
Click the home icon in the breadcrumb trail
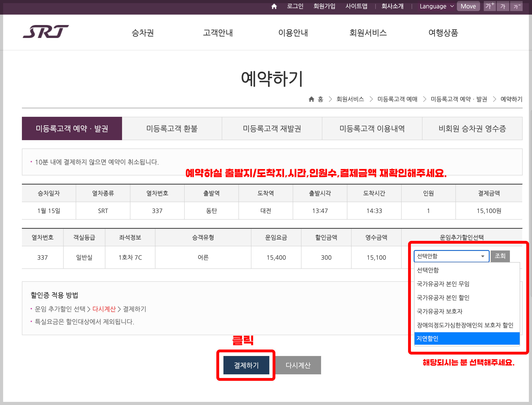pyautogui.click(x=311, y=99)
